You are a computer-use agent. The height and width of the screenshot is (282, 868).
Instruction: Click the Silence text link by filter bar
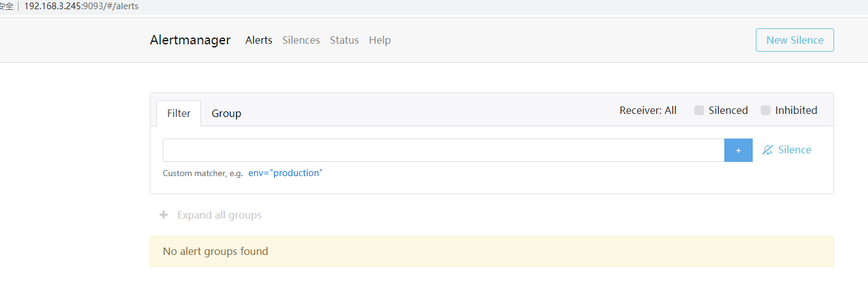[x=795, y=150]
